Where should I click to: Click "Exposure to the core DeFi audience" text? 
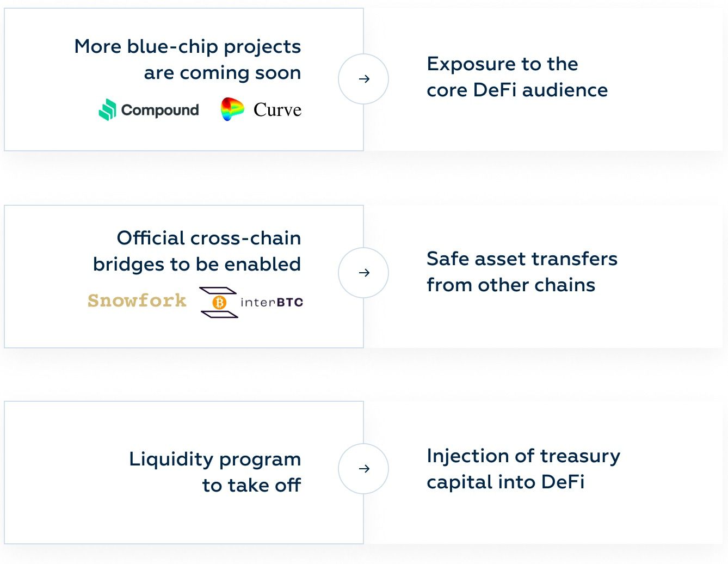(517, 77)
